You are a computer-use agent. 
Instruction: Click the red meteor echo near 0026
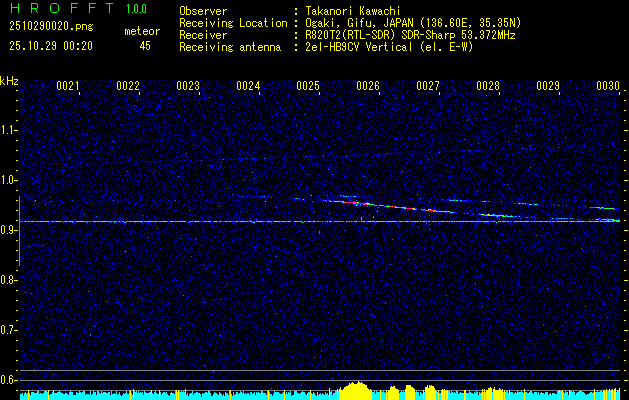click(356, 203)
